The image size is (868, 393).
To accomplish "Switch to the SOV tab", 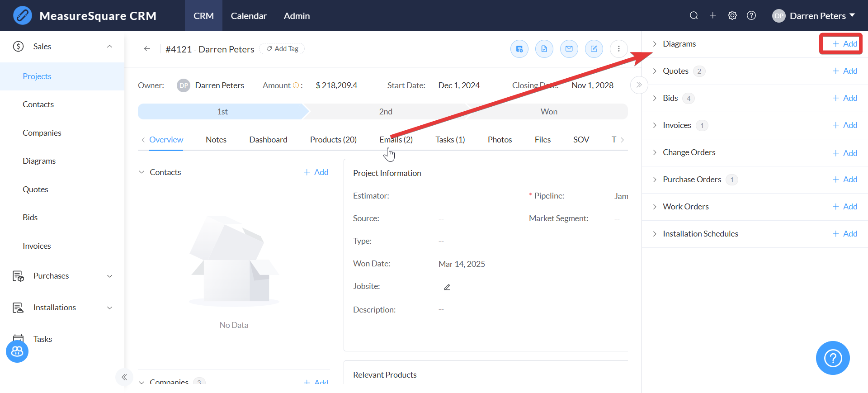I will (x=581, y=140).
